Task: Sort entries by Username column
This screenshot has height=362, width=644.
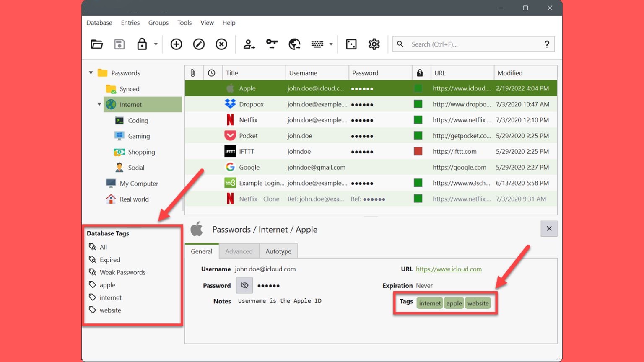Action: point(317,73)
